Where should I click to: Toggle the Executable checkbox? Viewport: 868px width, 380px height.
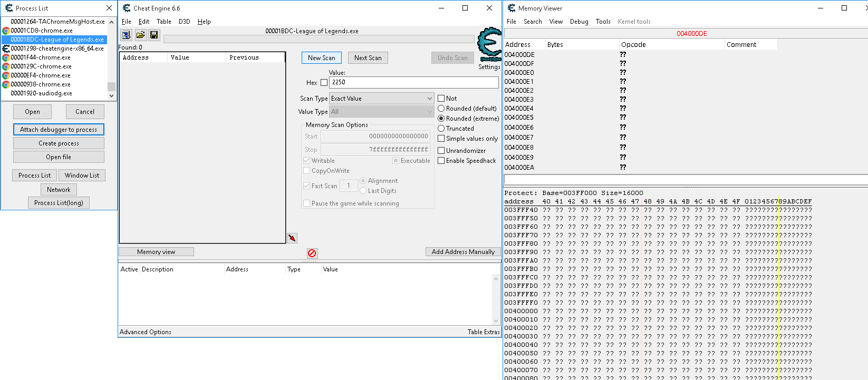click(x=396, y=161)
